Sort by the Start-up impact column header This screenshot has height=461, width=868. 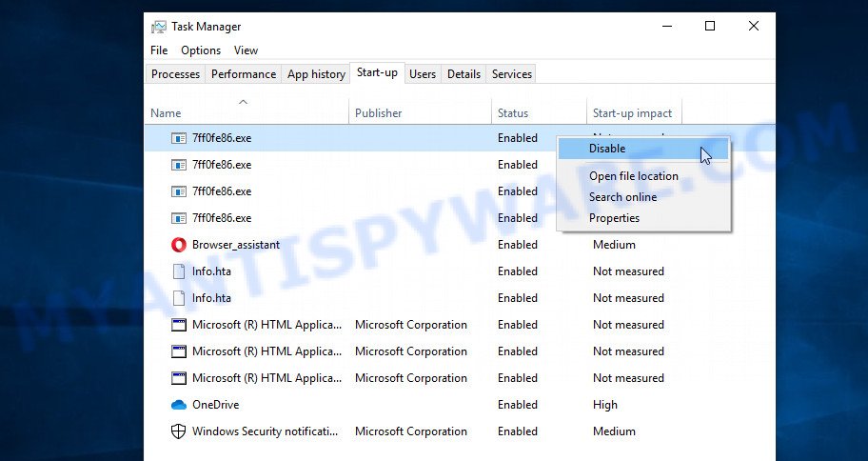point(635,113)
